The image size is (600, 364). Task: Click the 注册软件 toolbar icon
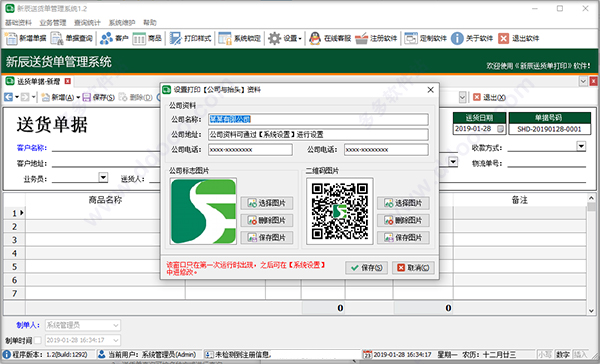coord(376,38)
